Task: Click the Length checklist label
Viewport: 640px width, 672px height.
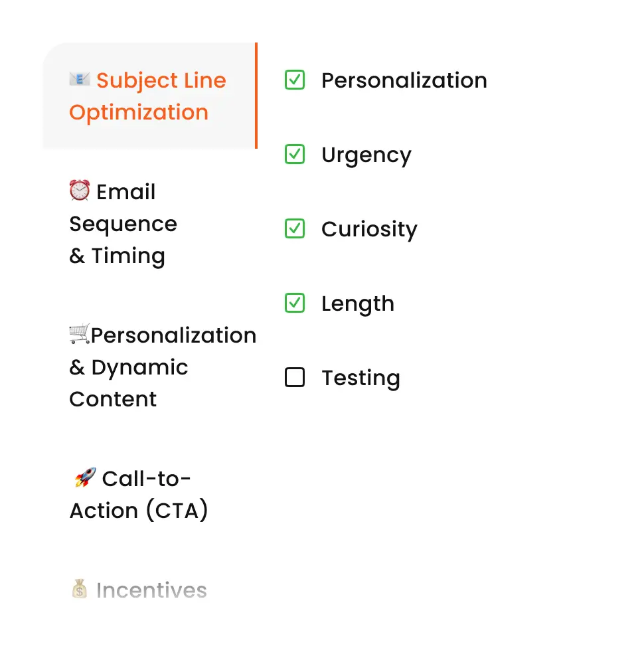Action: point(357,303)
